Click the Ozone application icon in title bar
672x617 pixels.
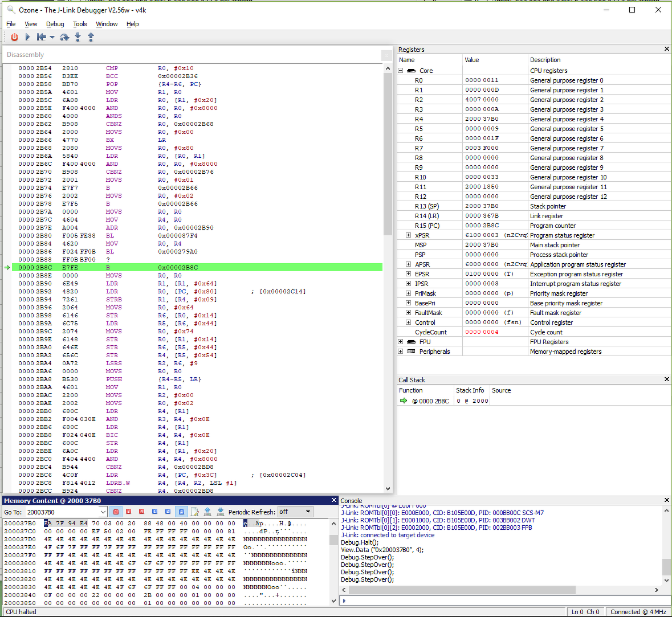coord(11,10)
